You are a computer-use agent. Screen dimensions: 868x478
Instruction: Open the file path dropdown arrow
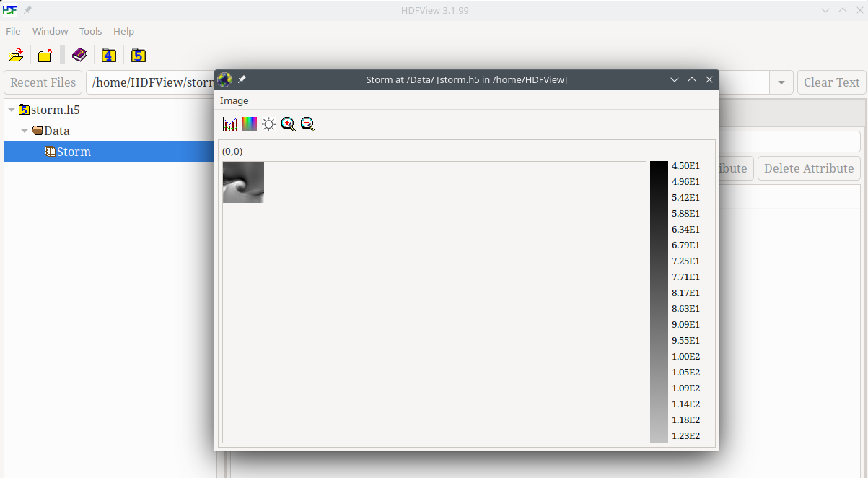pyautogui.click(x=781, y=83)
